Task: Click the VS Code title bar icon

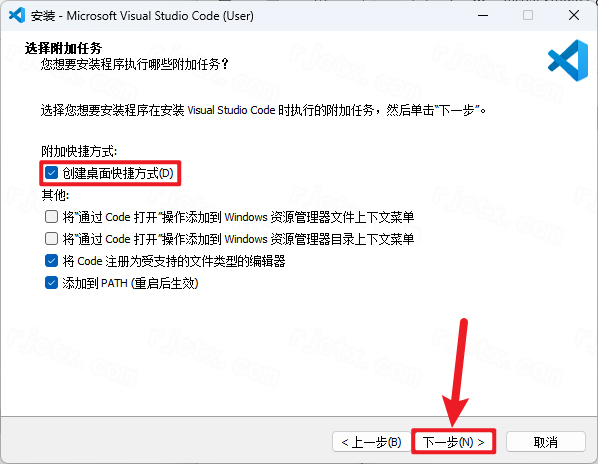Action: tap(17, 16)
